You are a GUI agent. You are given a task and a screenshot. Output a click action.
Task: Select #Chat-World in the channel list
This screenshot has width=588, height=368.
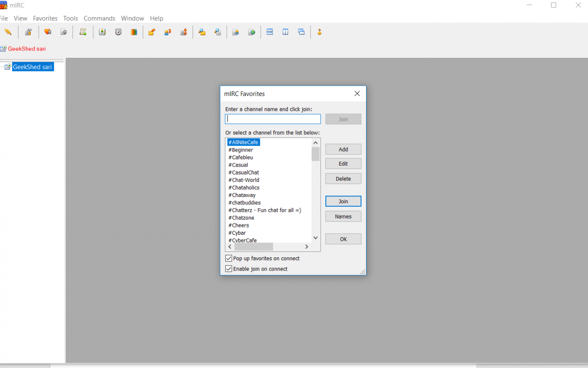[244, 180]
